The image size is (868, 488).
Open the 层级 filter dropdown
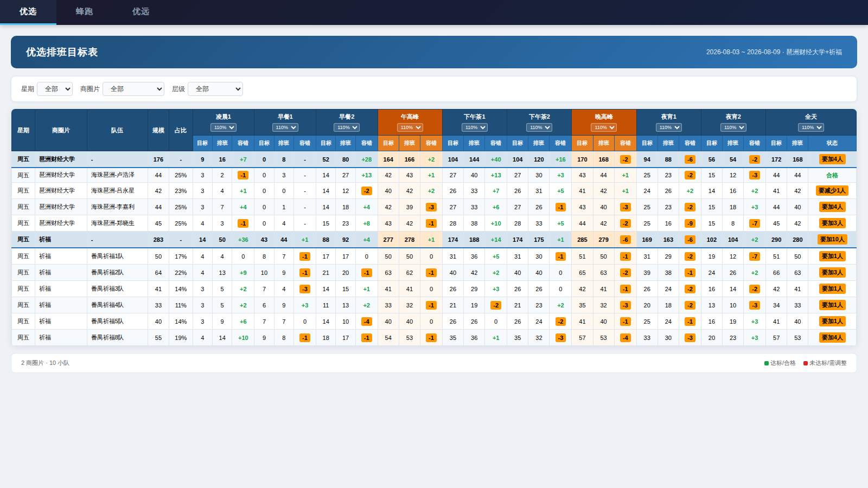pos(215,89)
